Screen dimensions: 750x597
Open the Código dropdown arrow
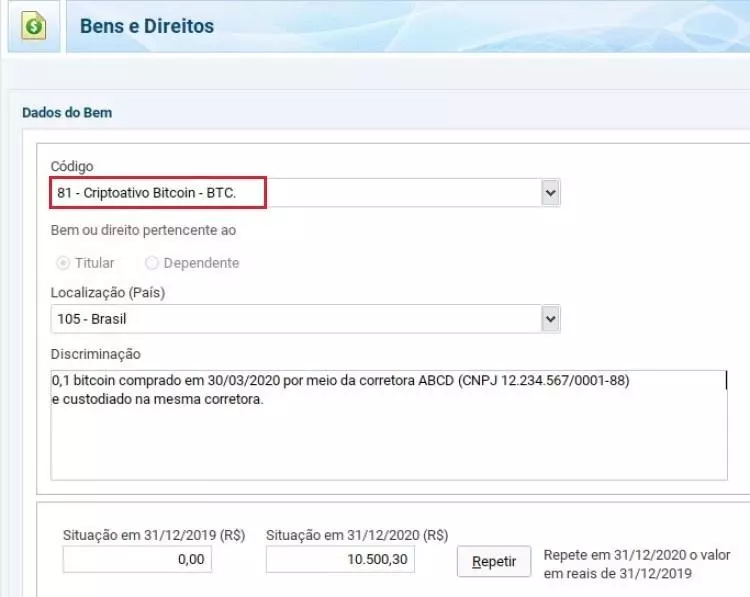551,193
